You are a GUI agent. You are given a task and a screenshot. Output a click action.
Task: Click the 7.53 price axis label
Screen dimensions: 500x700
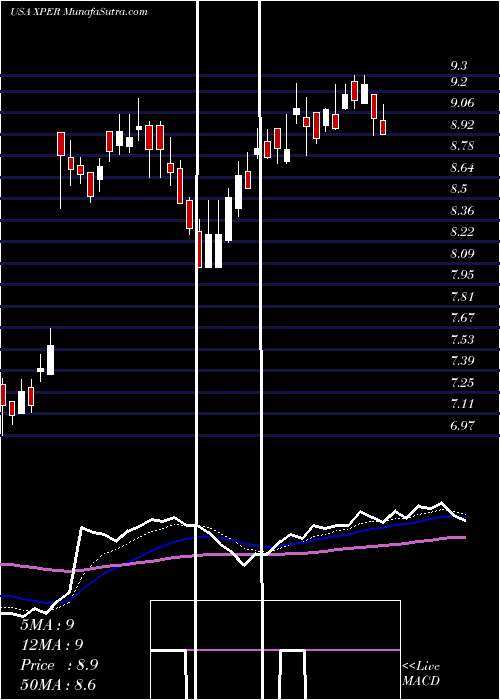pyautogui.click(x=462, y=339)
